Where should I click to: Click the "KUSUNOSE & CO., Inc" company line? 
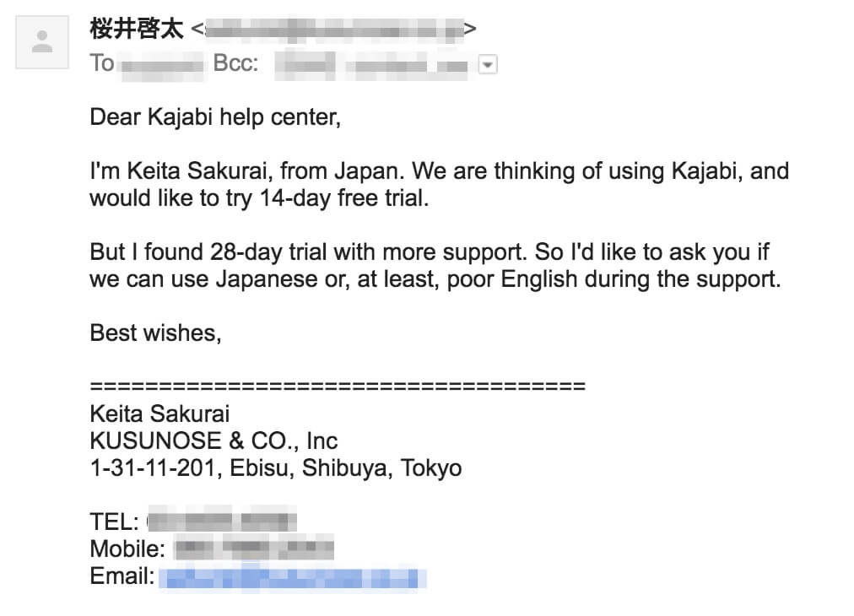tap(213, 440)
